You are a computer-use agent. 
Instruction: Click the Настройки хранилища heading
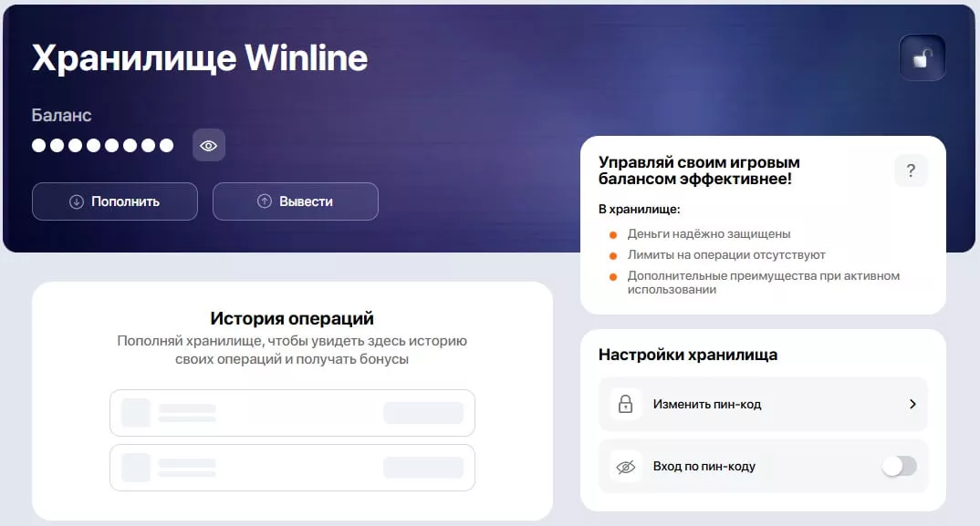pos(687,356)
